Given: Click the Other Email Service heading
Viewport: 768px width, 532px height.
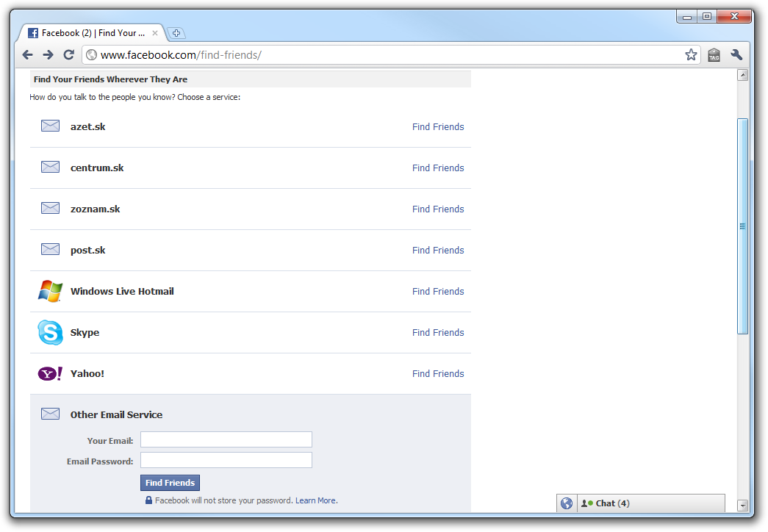Looking at the screenshot, I should coord(116,414).
